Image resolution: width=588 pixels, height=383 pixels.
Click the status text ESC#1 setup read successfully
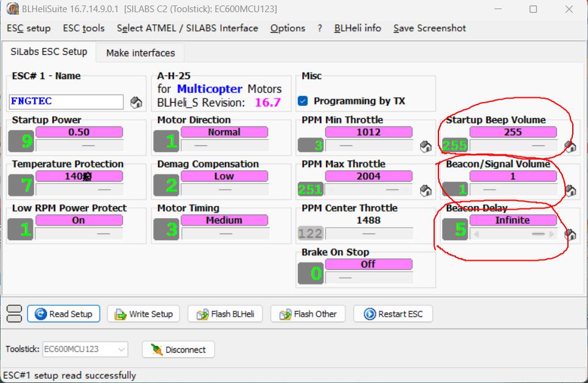click(x=70, y=375)
